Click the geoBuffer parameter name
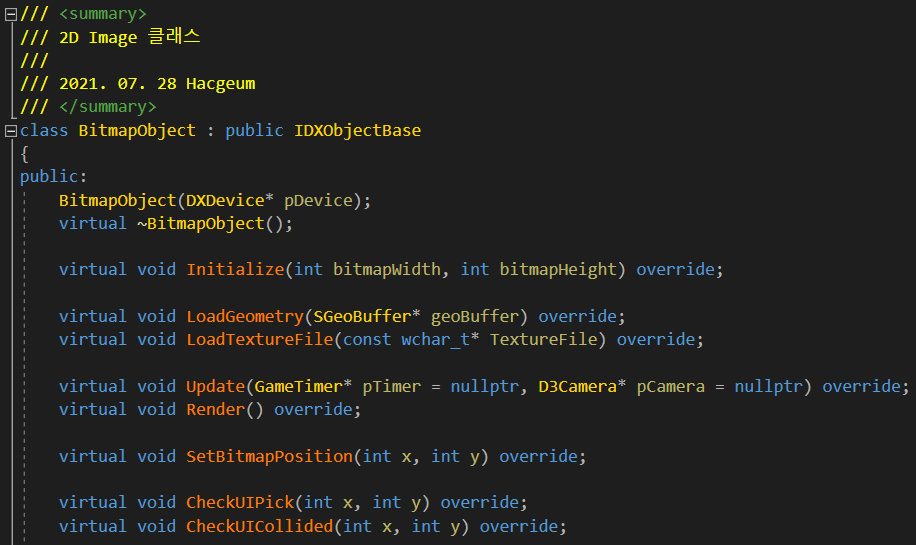The height and width of the screenshot is (545, 916). (475, 316)
